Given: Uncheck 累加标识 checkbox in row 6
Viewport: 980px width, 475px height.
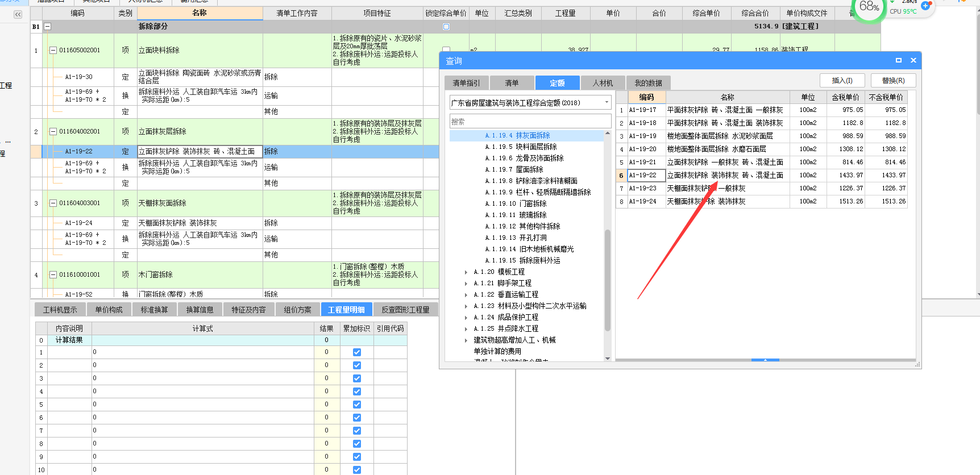Looking at the screenshot, I should (x=357, y=418).
